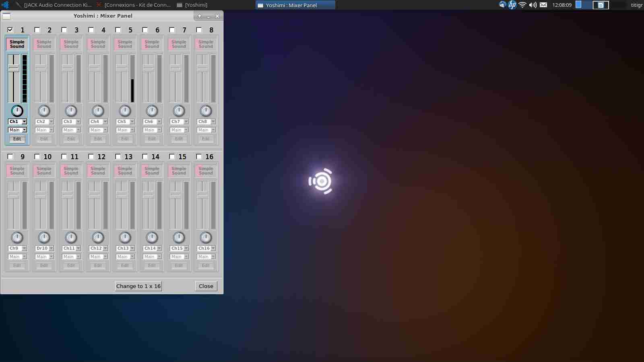The height and width of the screenshot is (362, 644).
Task: Open the Ch7 MIDI channel dropdown
Action: (x=179, y=121)
